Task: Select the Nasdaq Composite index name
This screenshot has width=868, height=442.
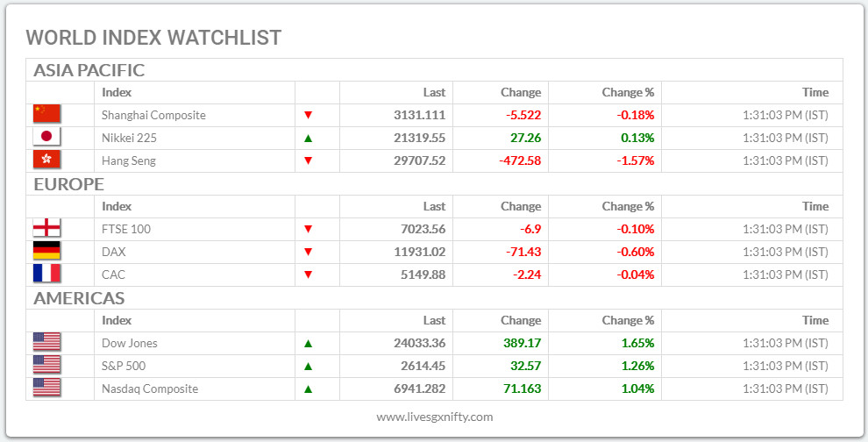Action: click(149, 389)
